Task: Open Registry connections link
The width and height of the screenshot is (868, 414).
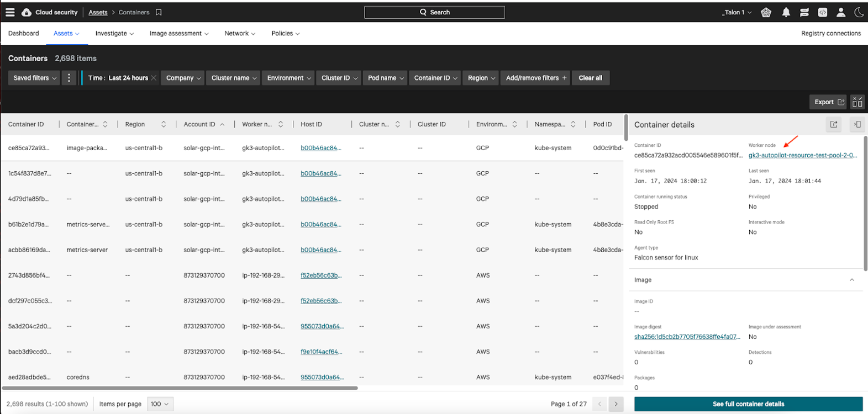Action: point(831,34)
